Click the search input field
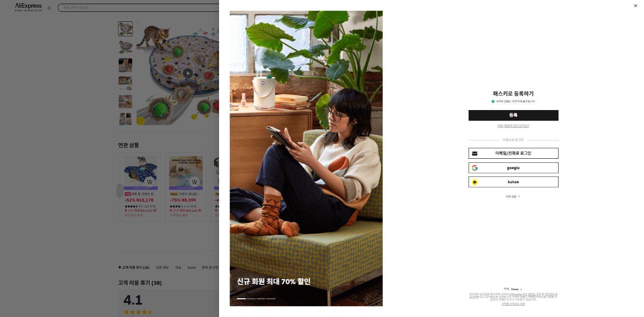This screenshot has height=317, width=644. [x=138, y=8]
